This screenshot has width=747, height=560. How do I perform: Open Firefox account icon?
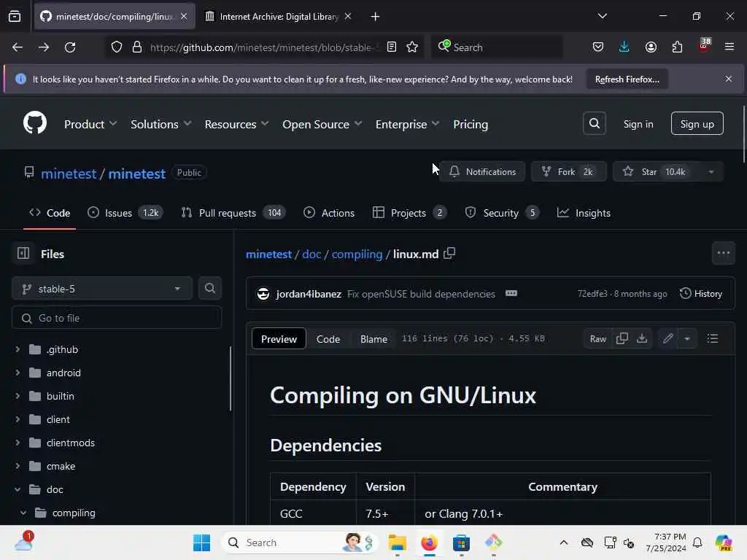click(x=651, y=47)
